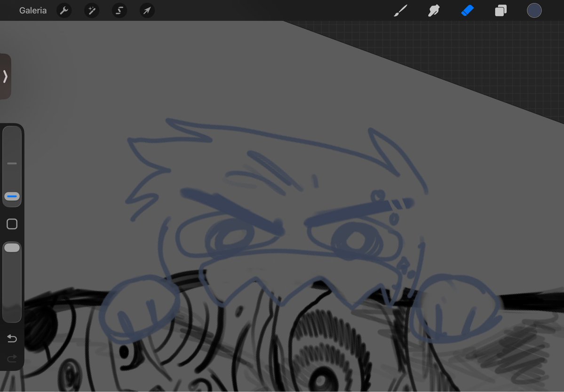
Task: Click the brush size slider handle
Action: click(12, 196)
